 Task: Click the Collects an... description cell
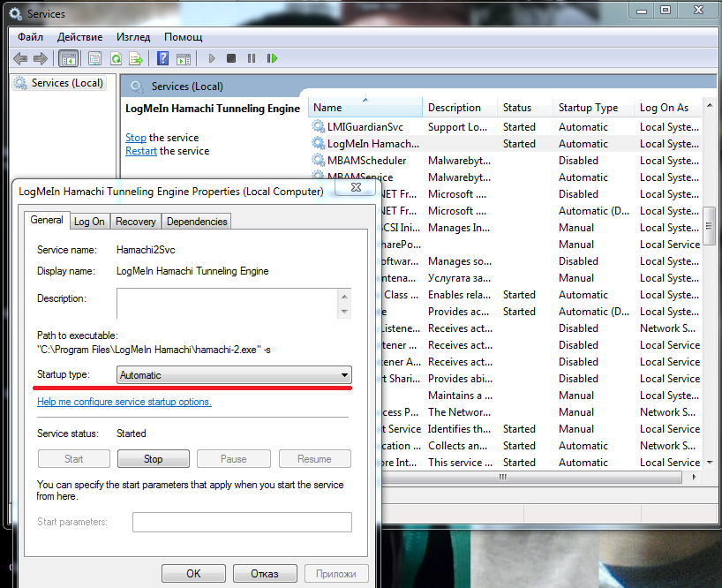pyautogui.click(x=457, y=445)
